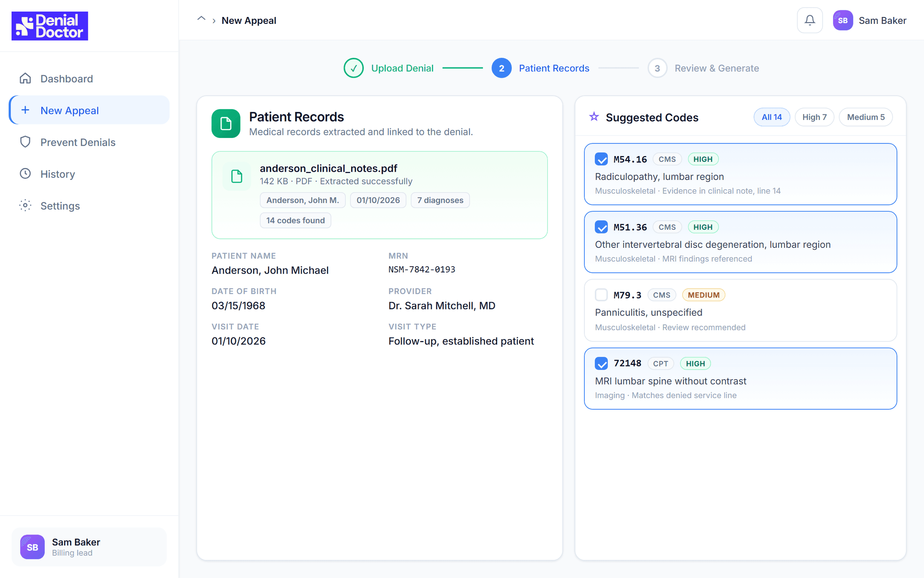Screen dimensions: 924x578
Task: Open the Dashboard home icon
Action: pyautogui.click(x=25, y=79)
